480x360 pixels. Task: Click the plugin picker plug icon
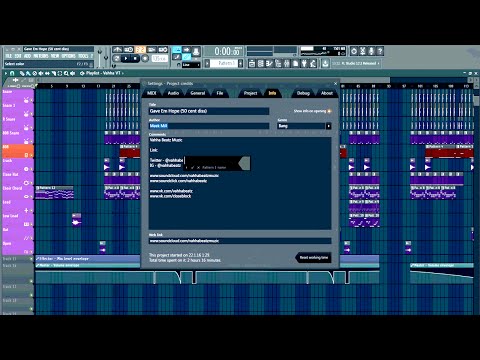304,63
